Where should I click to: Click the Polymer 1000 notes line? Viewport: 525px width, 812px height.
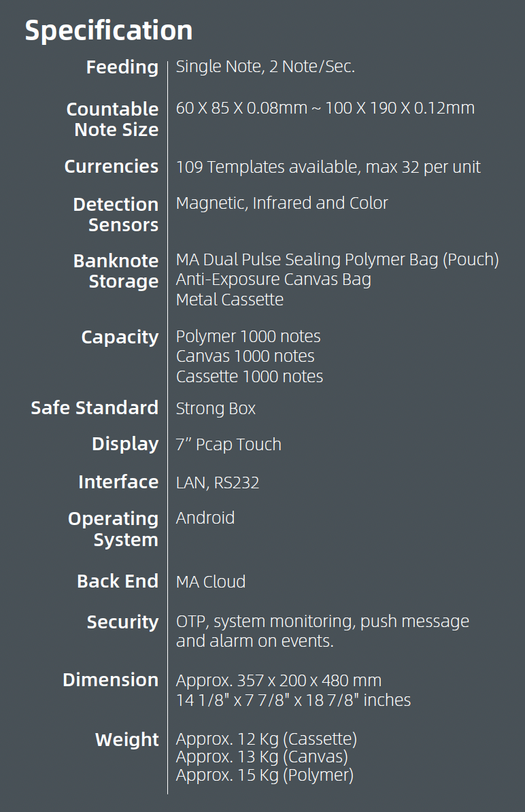tap(248, 337)
